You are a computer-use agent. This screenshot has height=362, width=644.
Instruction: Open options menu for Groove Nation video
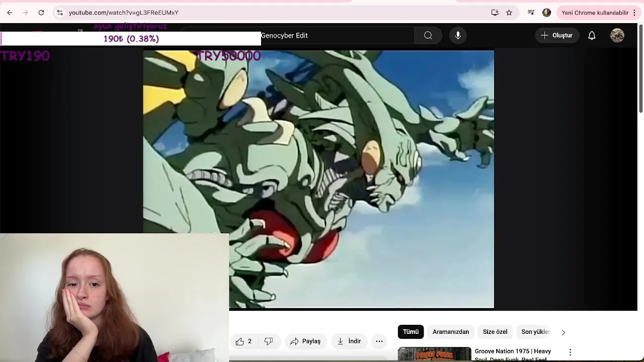pyautogui.click(x=570, y=352)
